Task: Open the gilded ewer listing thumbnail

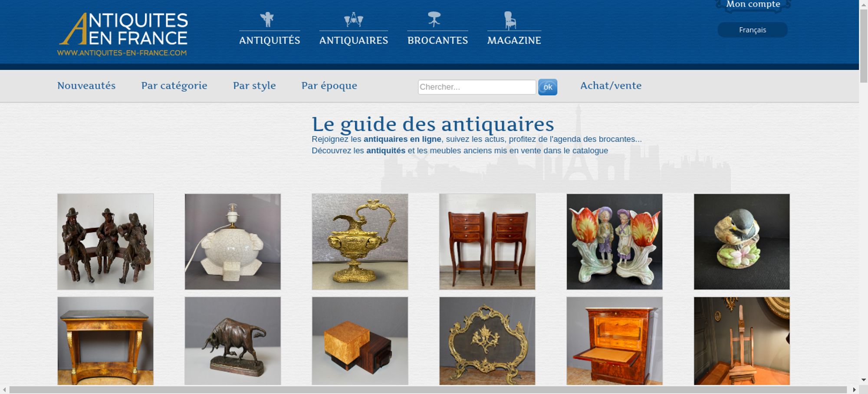Action: click(360, 242)
